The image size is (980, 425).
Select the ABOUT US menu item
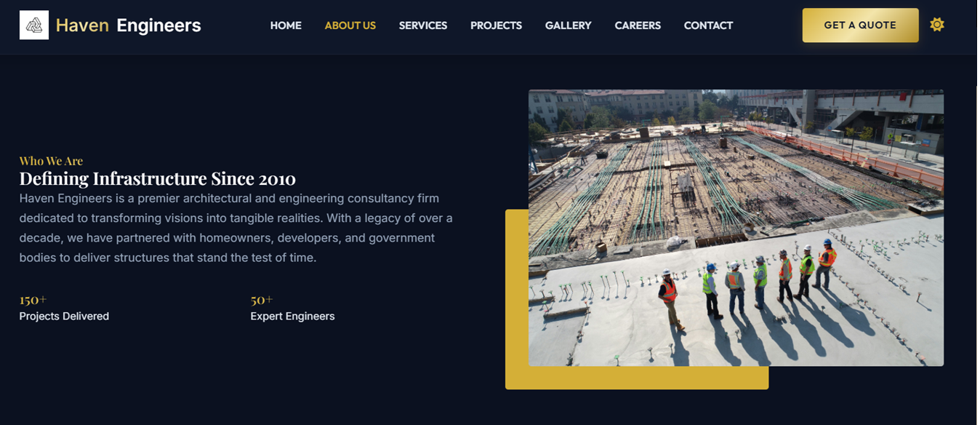pyautogui.click(x=350, y=25)
